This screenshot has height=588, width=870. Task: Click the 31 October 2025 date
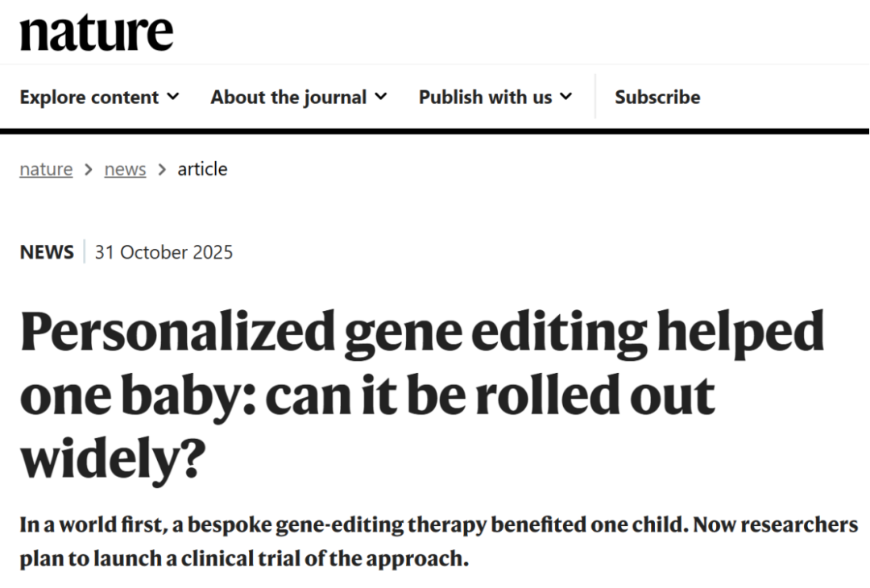164,252
